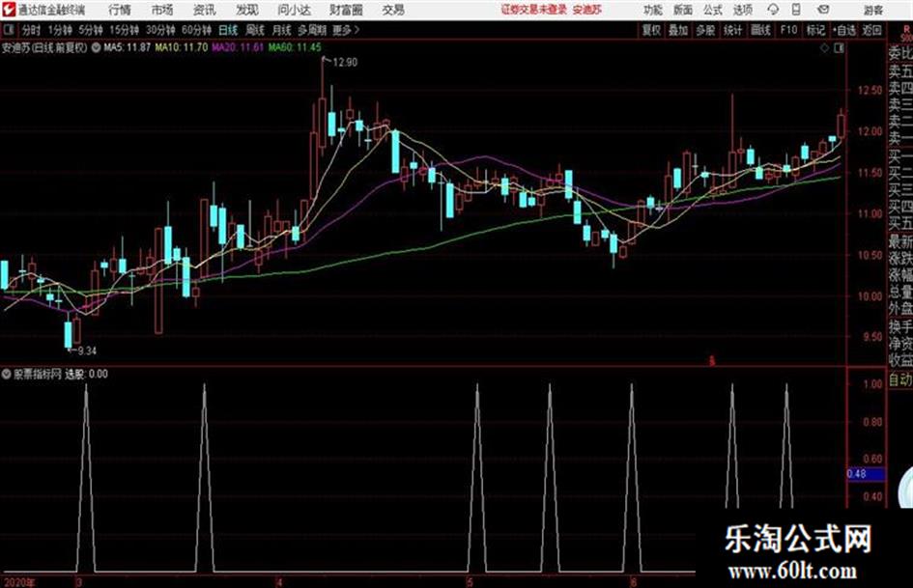Expand the dropdown beside 安迪苏(日线 前复权)
The image size is (913, 588).
96,47
